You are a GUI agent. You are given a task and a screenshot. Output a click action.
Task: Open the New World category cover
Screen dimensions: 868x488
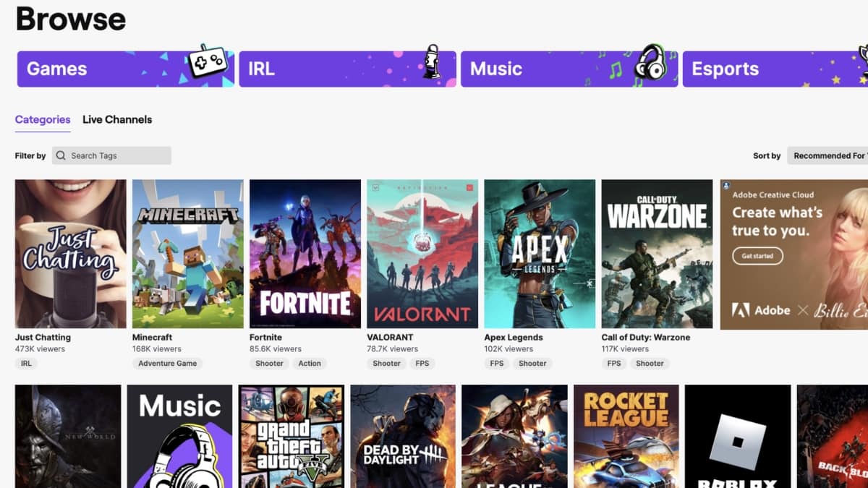pos(68,436)
